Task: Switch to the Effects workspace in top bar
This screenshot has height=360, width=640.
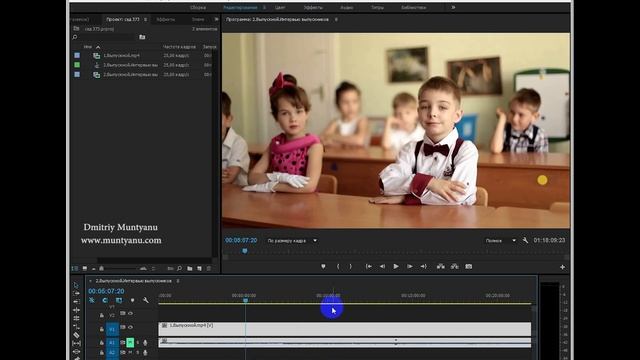Action: [x=313, y=7]
